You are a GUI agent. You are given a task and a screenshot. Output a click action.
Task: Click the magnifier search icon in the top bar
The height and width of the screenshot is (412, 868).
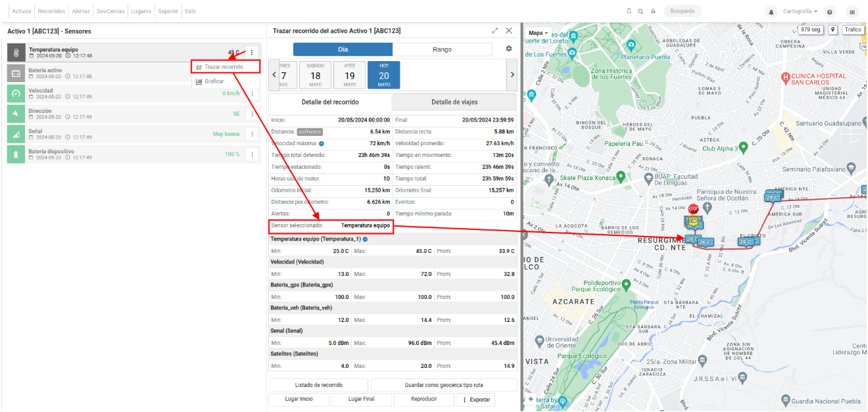click(x=640, y=11)
